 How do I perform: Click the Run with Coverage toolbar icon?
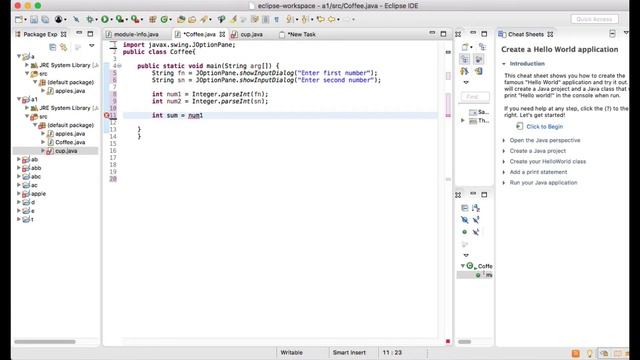[x=120, y=19]
